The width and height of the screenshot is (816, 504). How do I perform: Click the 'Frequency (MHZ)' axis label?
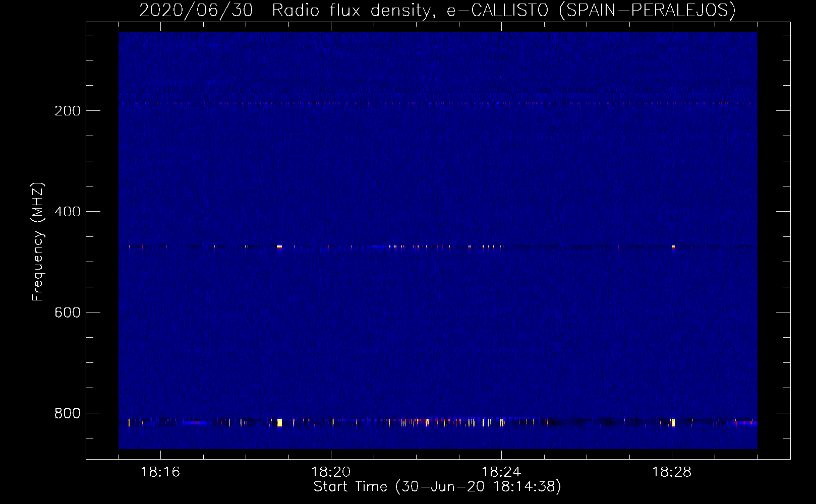pyautogui.click(x=38, y=242)
